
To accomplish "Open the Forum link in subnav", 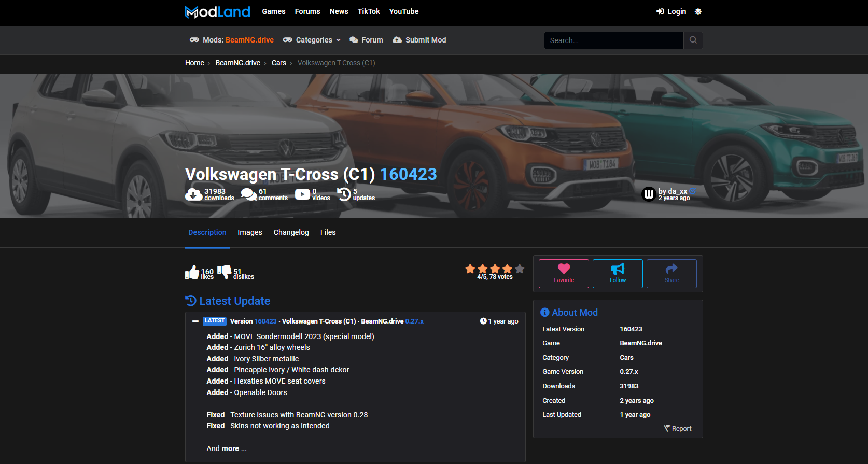I will 367,40.
